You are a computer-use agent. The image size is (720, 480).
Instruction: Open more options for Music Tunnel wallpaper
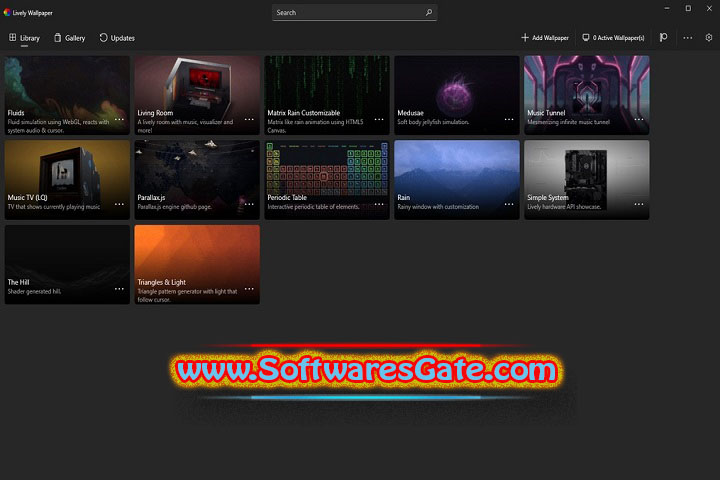639,119
